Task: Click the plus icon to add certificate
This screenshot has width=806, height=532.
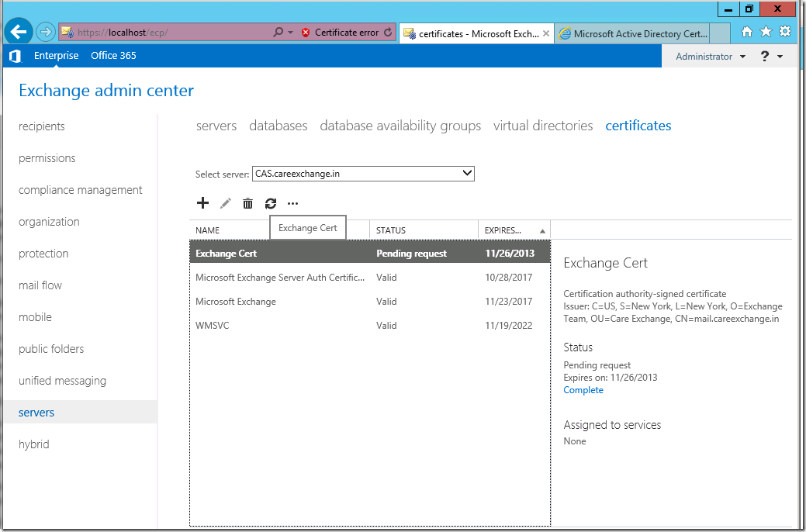Action: coord(203,203)
